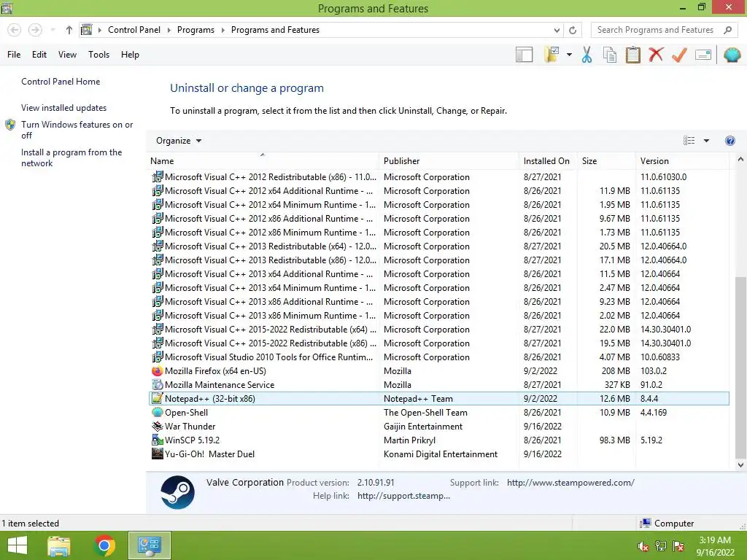Click the support.steamp... help link
747x560 pixels.
pos(403,496)
